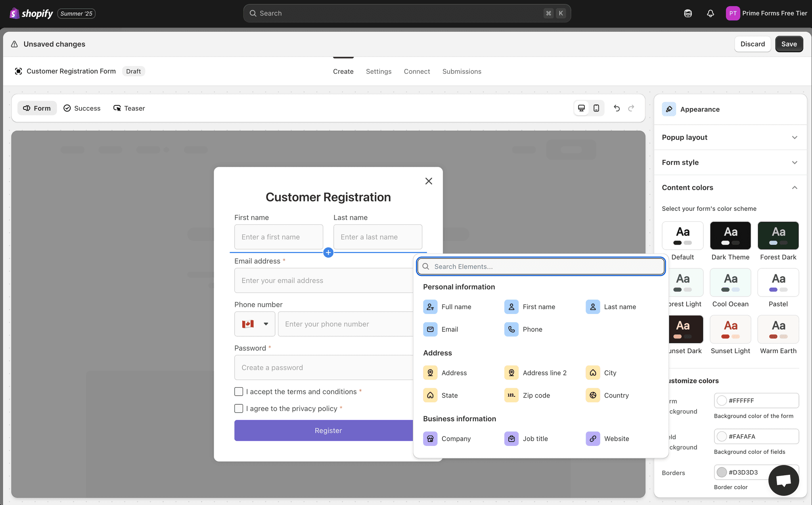812x505 pixels.
Task: Add the Address line 2 element
Action: click(x=536, y=373)
